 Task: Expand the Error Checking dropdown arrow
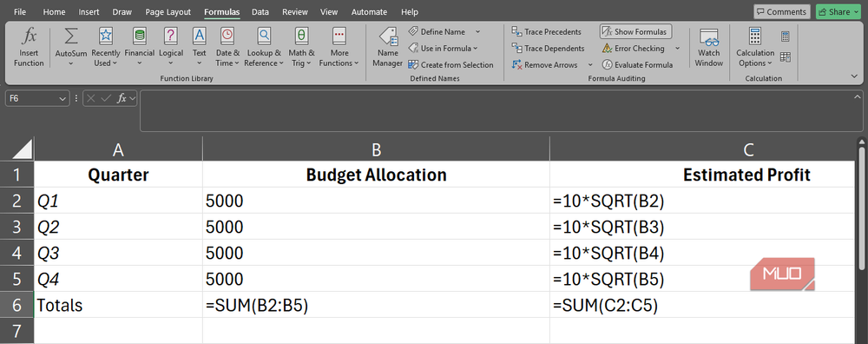pos(677,48)
